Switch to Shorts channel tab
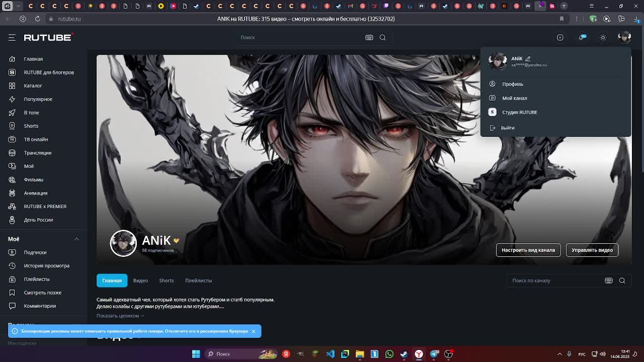 tap(167, 281)
